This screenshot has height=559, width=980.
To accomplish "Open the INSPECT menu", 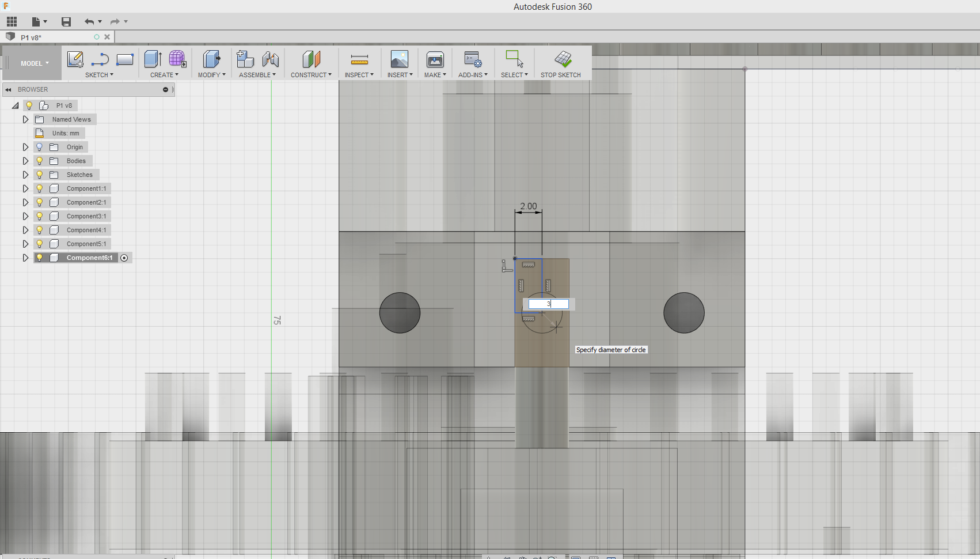I will 359,75.
